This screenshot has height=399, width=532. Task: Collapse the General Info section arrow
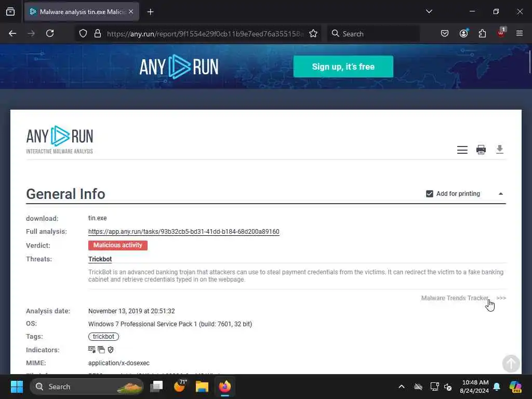tap(500, 194)
